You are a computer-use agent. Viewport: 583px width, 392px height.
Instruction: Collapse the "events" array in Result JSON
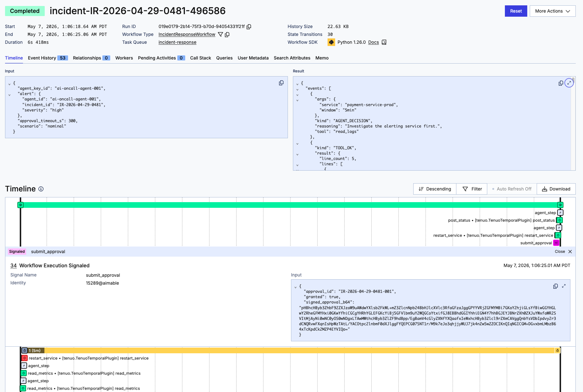tap(297, 89)
